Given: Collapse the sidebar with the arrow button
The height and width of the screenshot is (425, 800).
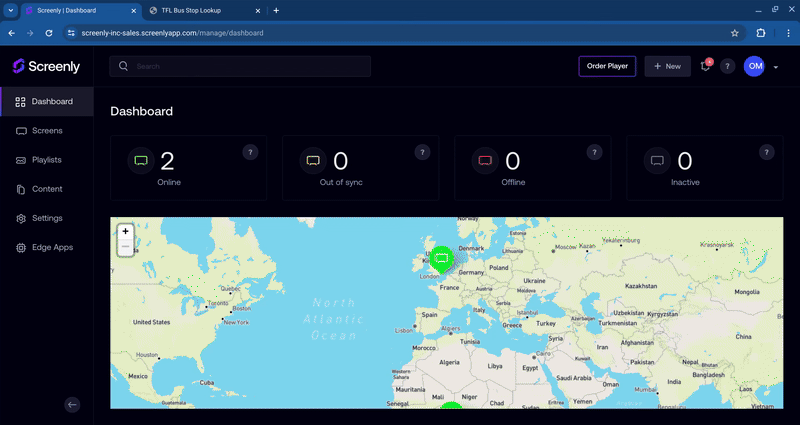Looking at the screenshot, I should (x=72, y=405).
